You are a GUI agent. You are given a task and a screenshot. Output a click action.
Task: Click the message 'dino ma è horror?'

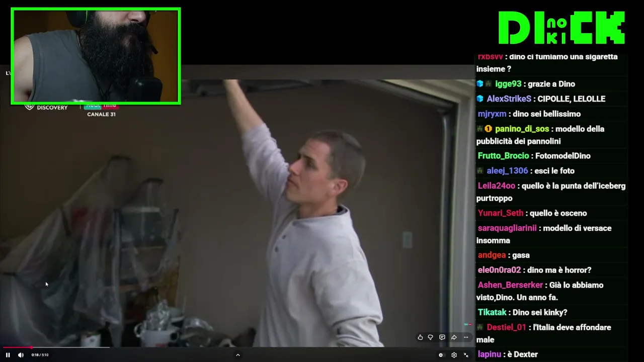(x=559, y=270)
